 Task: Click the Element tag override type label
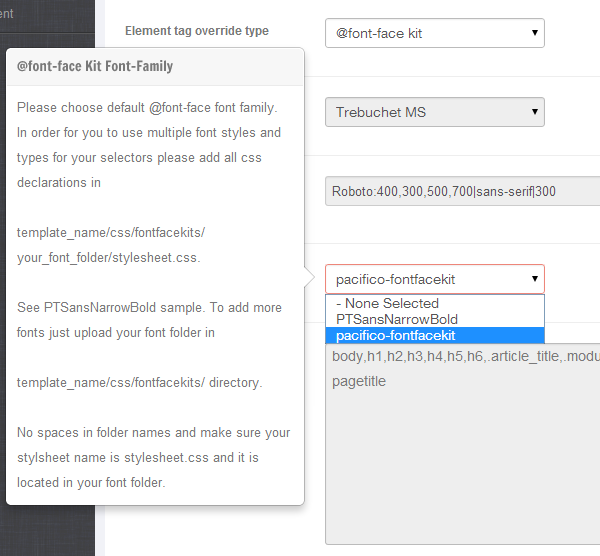pyautogui.click(x=197, y=31)
